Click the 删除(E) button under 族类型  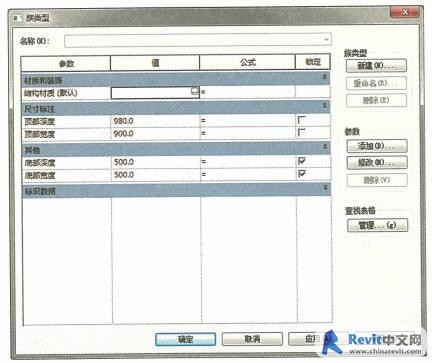point(376,100)
